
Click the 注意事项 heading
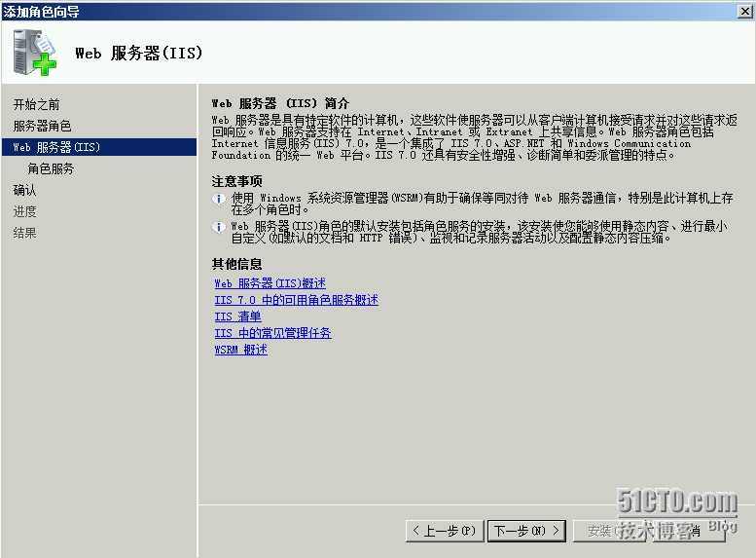236,181
